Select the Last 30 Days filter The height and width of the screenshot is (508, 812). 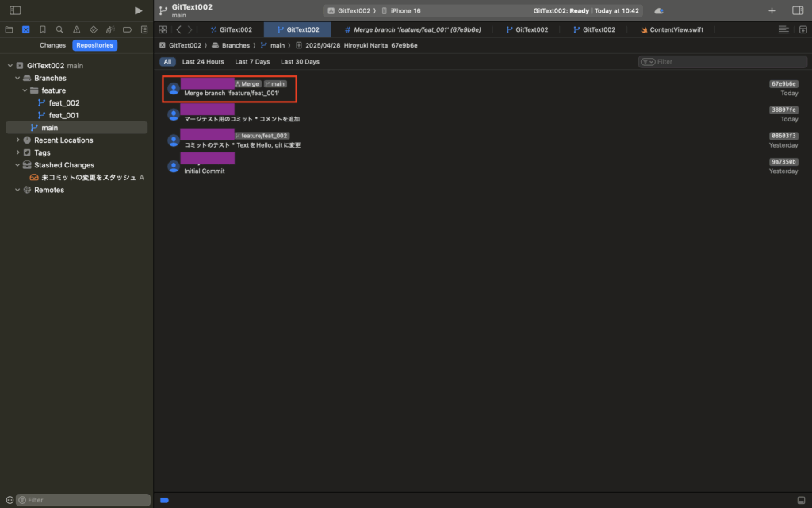[300, 62]
